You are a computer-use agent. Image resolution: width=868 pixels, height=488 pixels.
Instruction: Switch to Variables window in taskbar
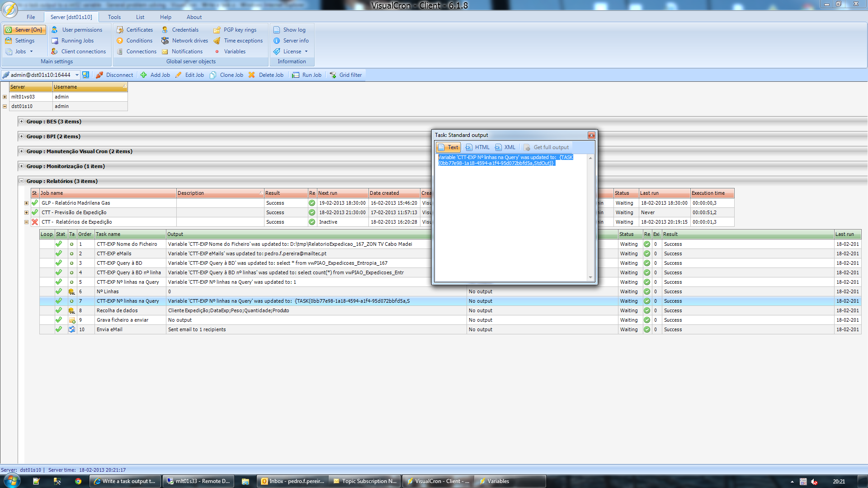pos(511,481)
